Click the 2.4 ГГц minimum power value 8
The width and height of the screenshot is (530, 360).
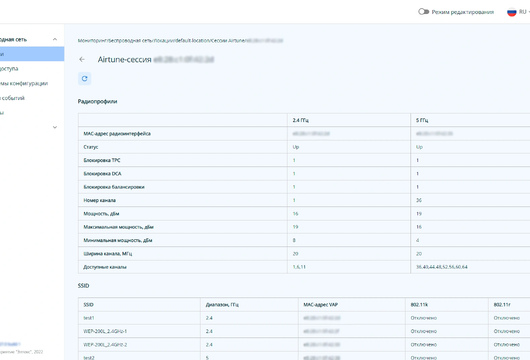tap(294, 240)
